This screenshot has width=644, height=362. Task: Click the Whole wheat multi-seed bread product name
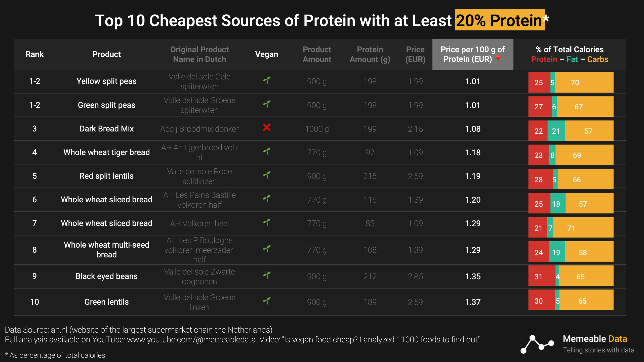tap(106, 250)
